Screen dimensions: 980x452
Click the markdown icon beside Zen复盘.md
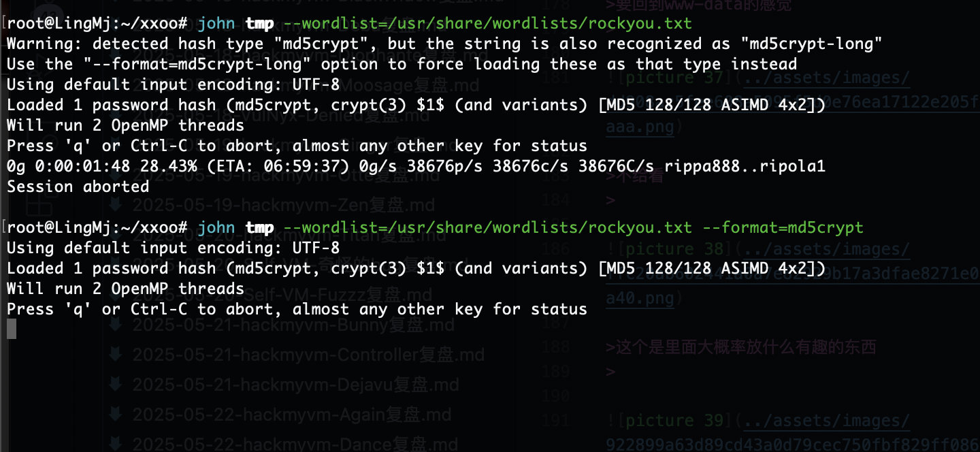point(116,204)
